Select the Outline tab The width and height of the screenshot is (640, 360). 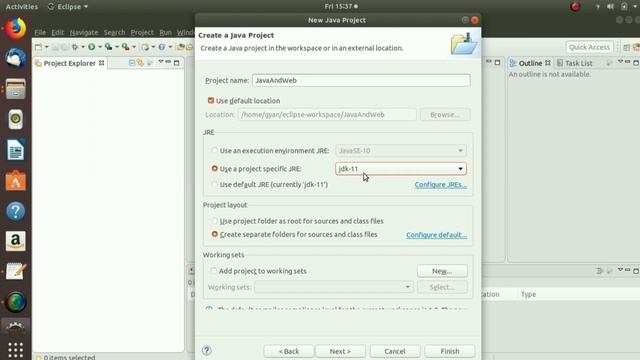tap(530, 63)
